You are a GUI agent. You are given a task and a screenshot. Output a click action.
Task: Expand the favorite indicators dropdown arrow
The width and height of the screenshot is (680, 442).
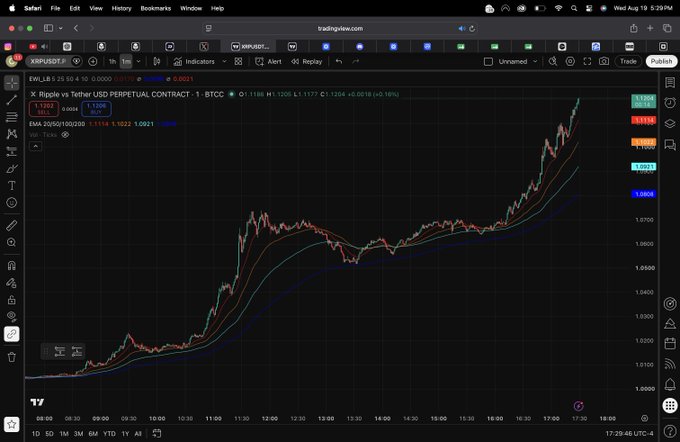coord(224,62)
